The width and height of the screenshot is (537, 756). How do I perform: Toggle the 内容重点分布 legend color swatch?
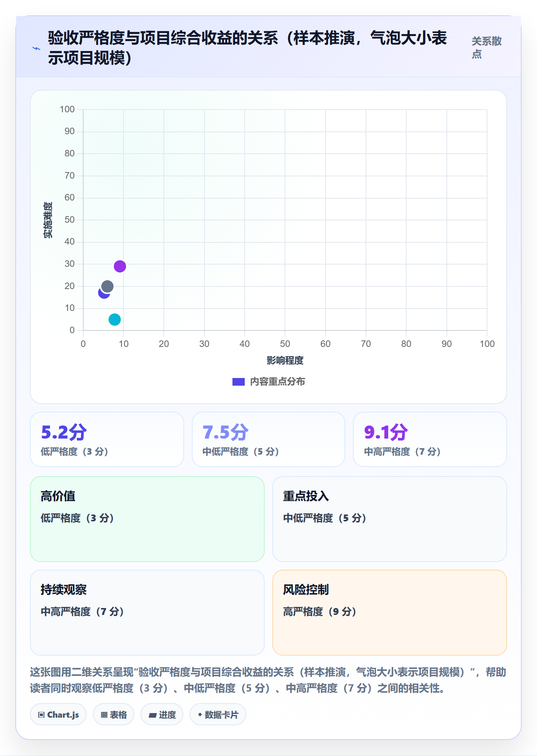point(239,382)
